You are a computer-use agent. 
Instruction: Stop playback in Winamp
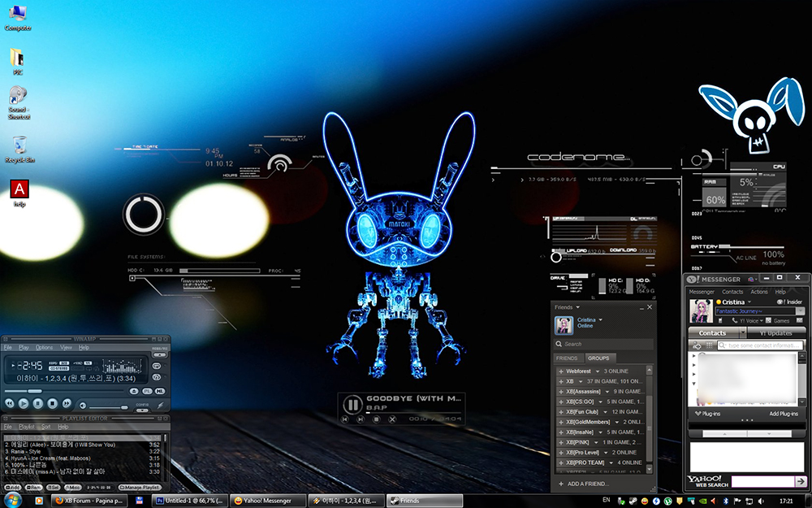52,403
